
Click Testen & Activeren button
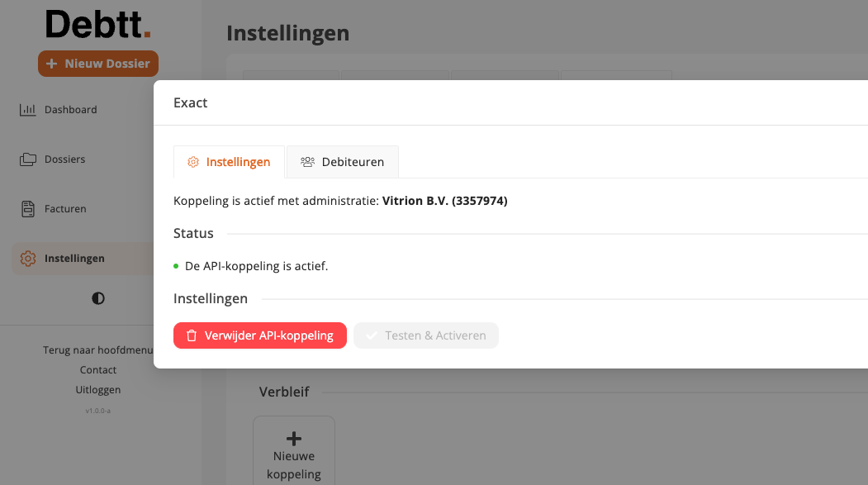426,335
